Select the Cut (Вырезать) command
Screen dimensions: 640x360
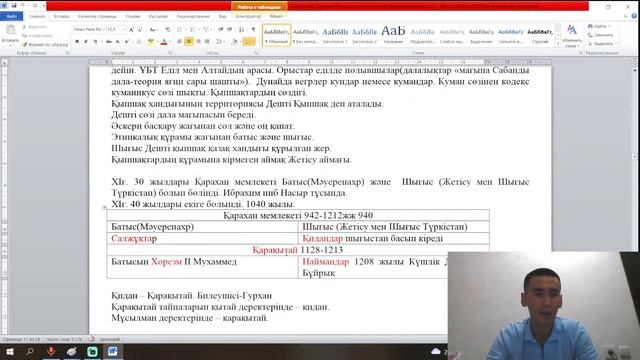35,27
